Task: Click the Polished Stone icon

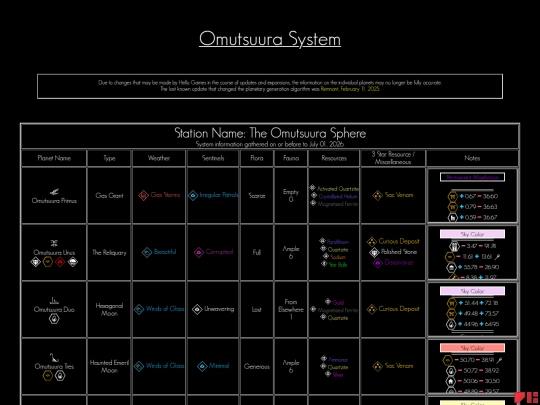Action: tap(374, 252)
